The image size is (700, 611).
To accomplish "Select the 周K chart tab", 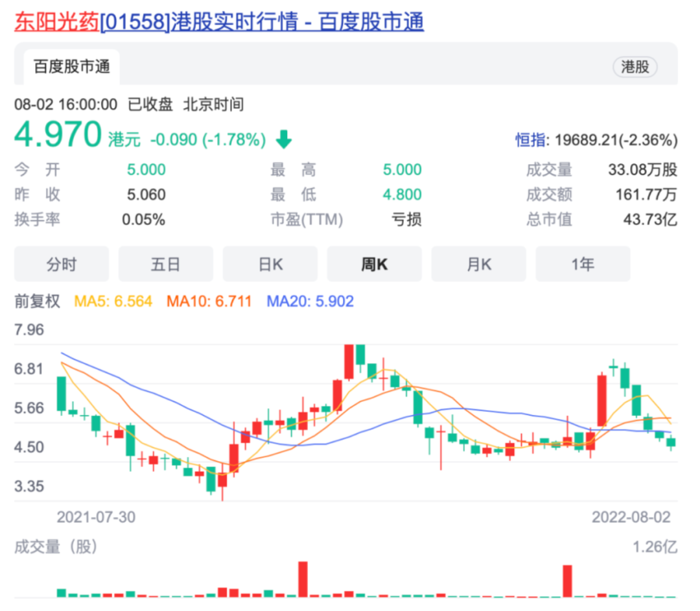I will click(374, 264).
